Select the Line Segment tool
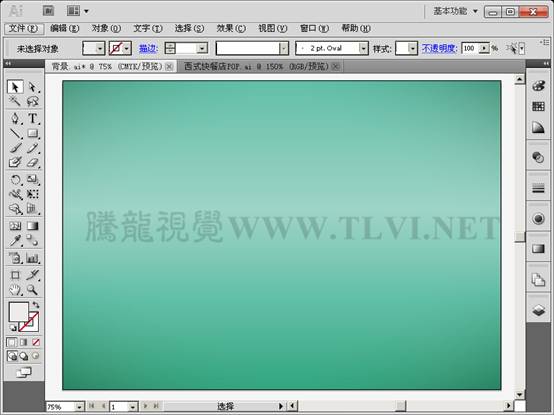The height and width of the screenshot is (415, 554). (15, 134)
